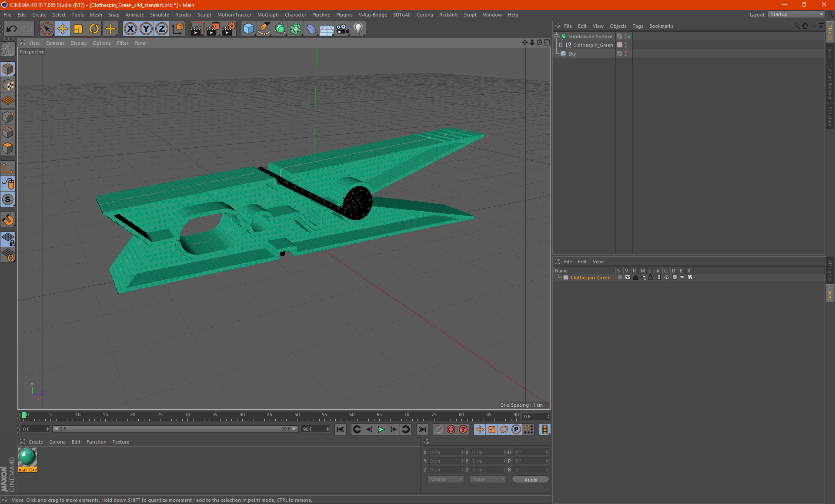
Task: Switch to the Takes side tab
Action: [x=830, y=53]
